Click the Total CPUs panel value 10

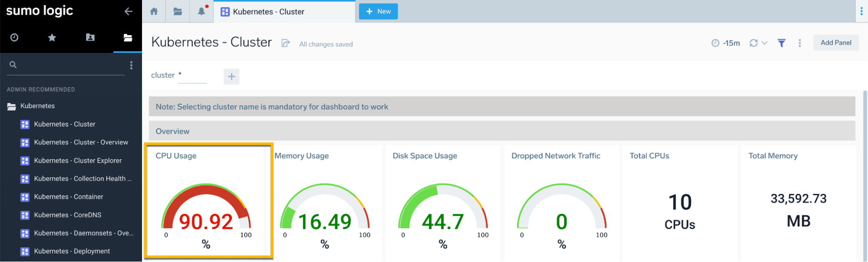click(680, 203)
